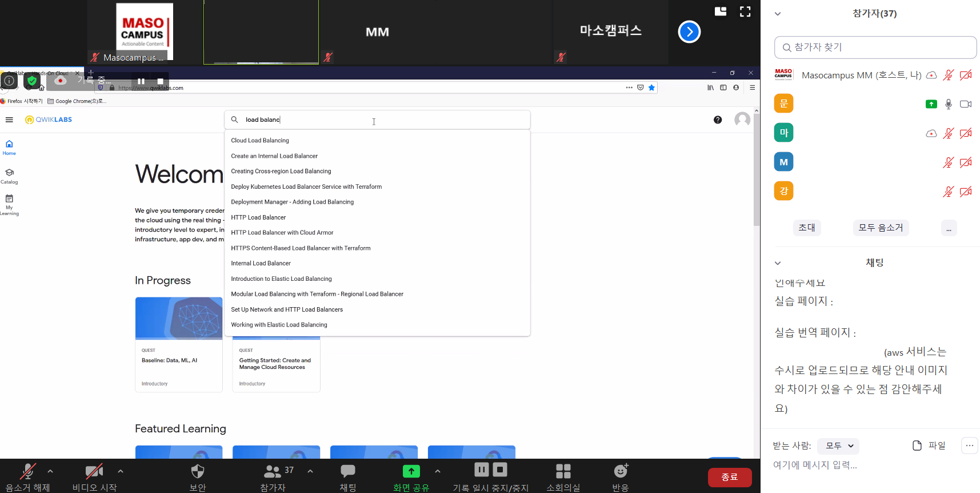Click the red 종료 end meeting button

tap(729, 477)
